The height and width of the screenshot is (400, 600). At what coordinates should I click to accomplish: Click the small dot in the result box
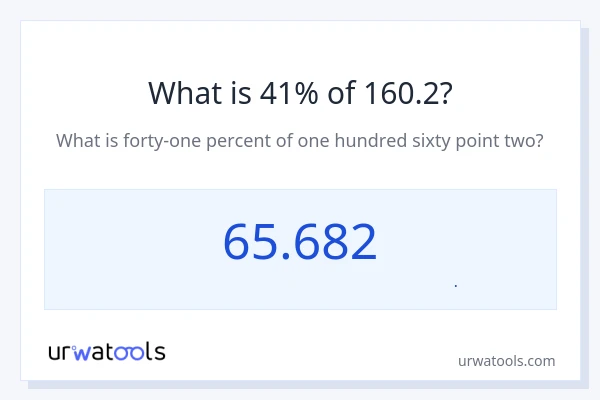(456, 286)
